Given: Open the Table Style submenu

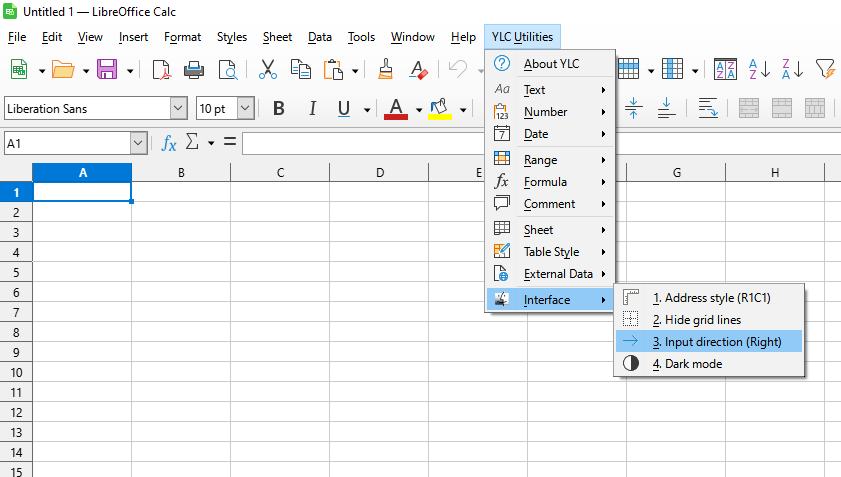Looking at the screenshot, I should 551,252.
